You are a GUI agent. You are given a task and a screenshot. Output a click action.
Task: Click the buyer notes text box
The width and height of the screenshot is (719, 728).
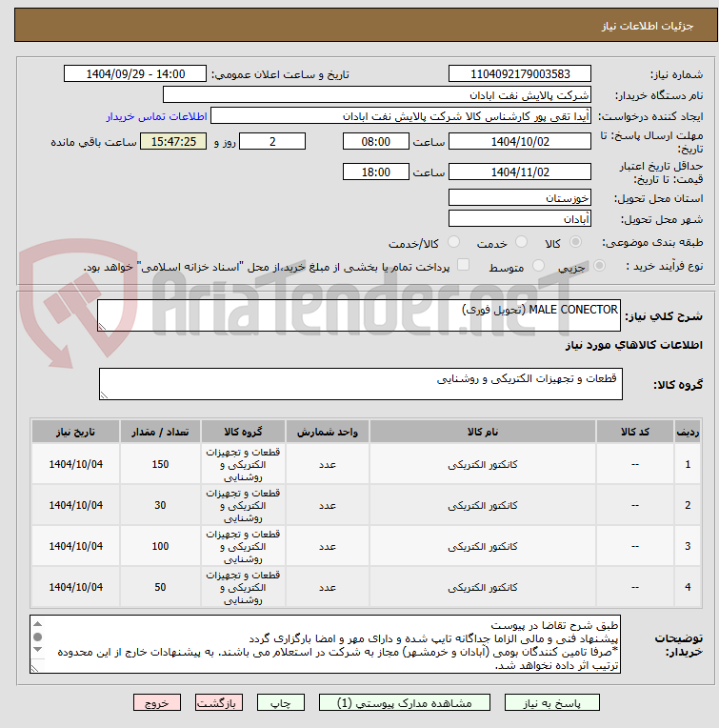pos(325,644)
